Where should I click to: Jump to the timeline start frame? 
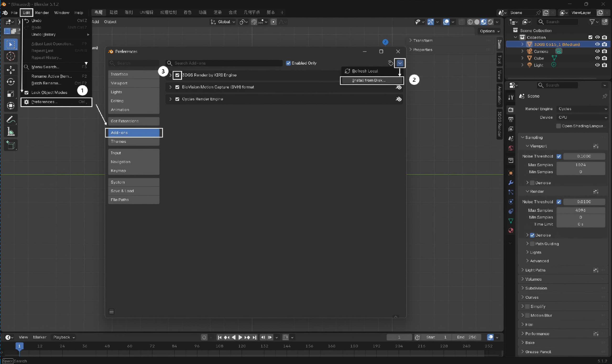coord(220,337)
